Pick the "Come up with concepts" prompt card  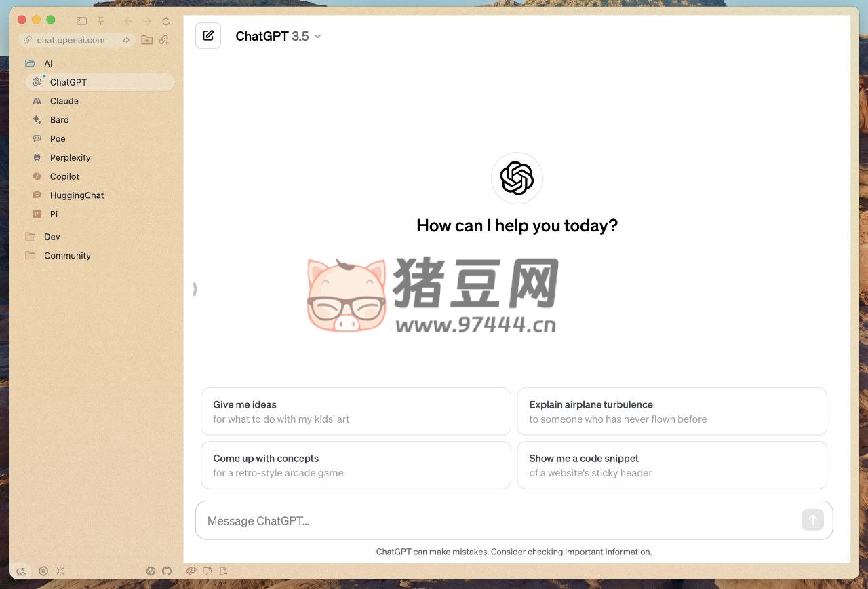click(x=355, y=465)
